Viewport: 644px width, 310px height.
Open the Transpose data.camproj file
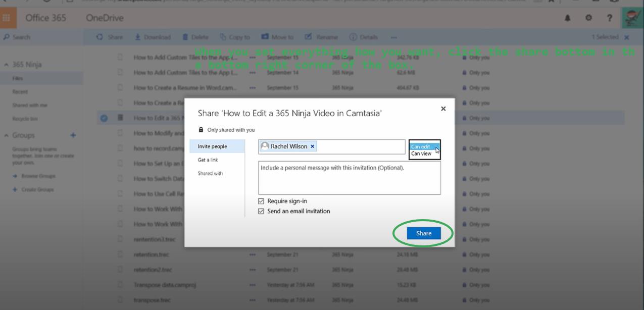tap(165, 285)
